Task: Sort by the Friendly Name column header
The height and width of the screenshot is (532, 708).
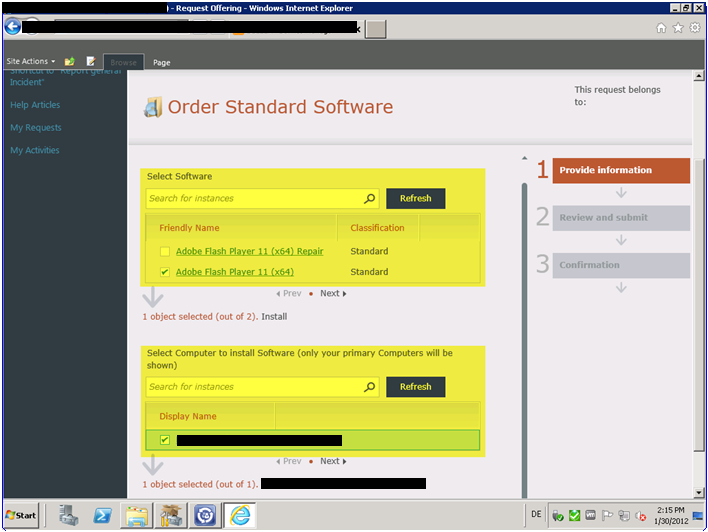Action: pyautogui.click(x=189, y=228)
